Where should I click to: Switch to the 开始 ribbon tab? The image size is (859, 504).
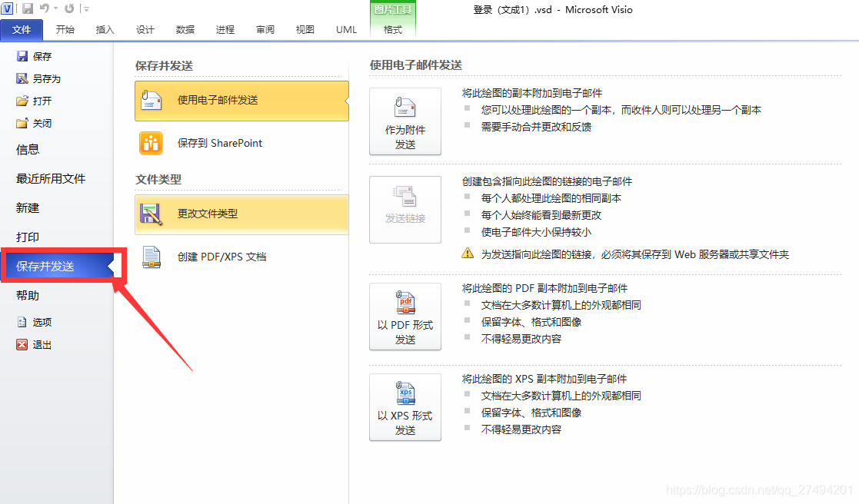[x=65, y=30]
